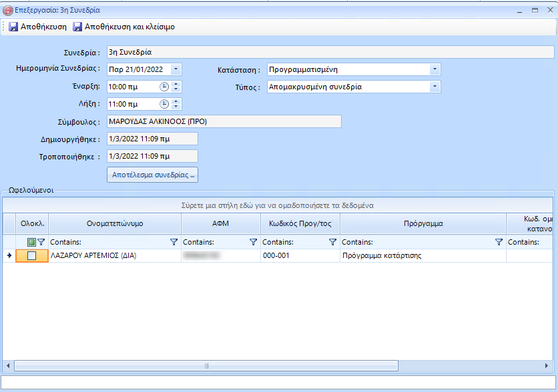Expand the Τύπος dropdown
558x392 pixels.
tap(435, 87)
